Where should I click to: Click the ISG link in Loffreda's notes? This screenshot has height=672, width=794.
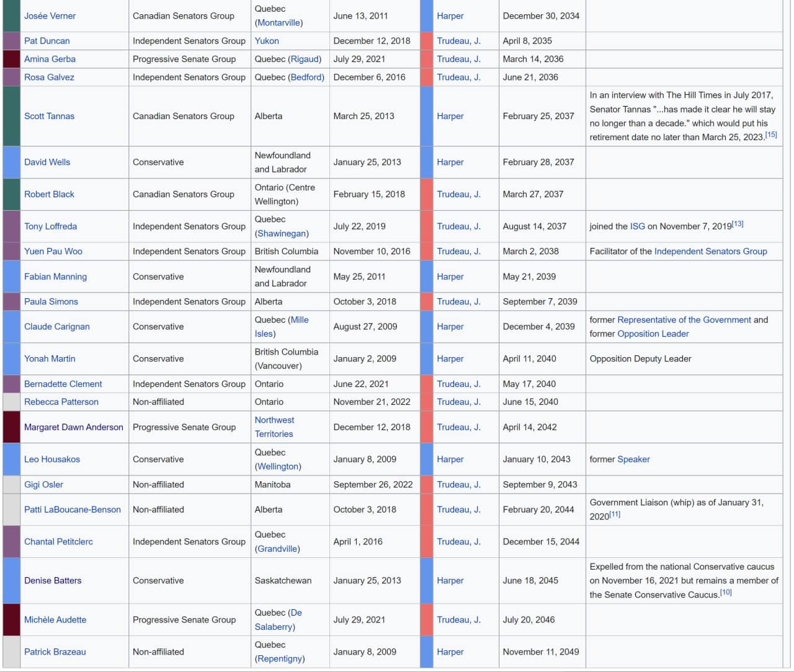(x=637, y=226)
